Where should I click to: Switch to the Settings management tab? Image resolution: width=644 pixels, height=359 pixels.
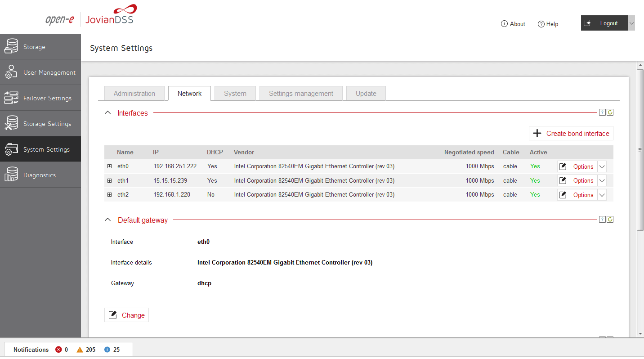pyautogui.click(x=301, y=94)
